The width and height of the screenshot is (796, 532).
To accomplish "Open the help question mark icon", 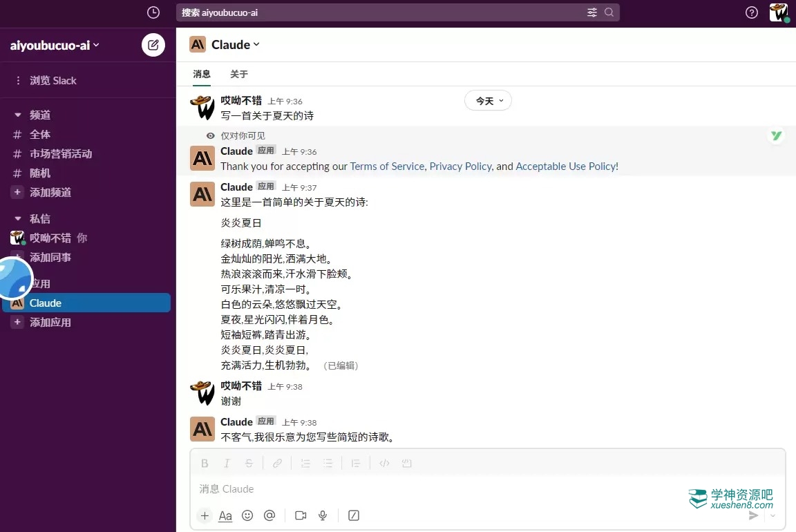I will [x=752, y=12].
